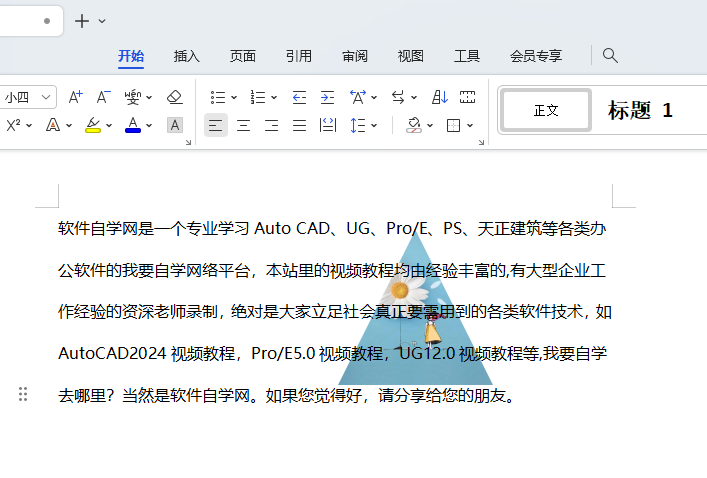Image resolution: width=707 pixels, height=478 pixels.
Task: Decrease paragraph indent
Action: point(299,97)
